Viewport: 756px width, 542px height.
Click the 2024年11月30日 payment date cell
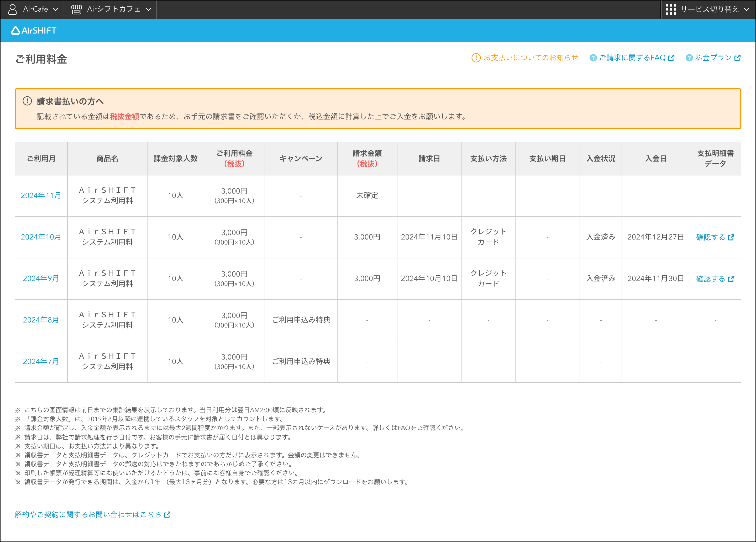pyautogui.click(x=656, y=279)
